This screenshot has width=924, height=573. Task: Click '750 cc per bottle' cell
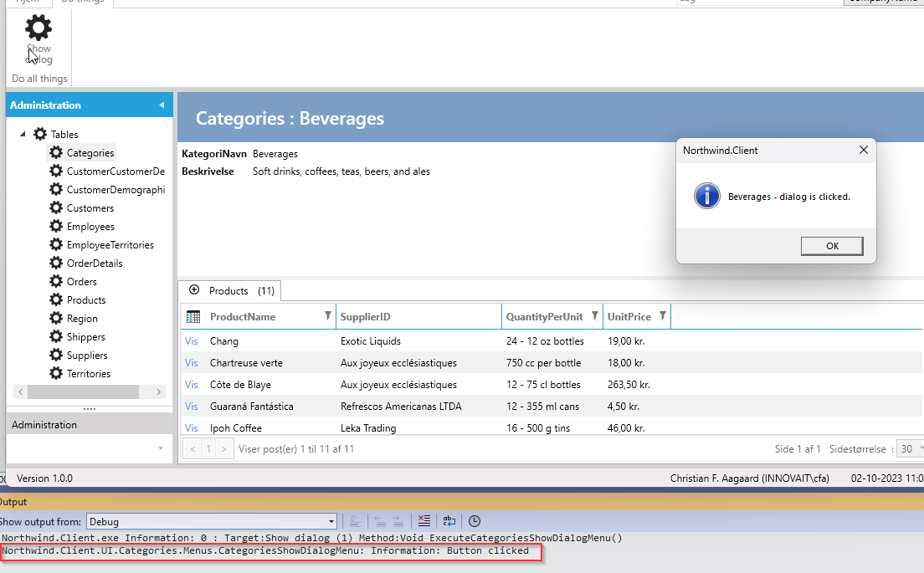click(x=543, y=363)
